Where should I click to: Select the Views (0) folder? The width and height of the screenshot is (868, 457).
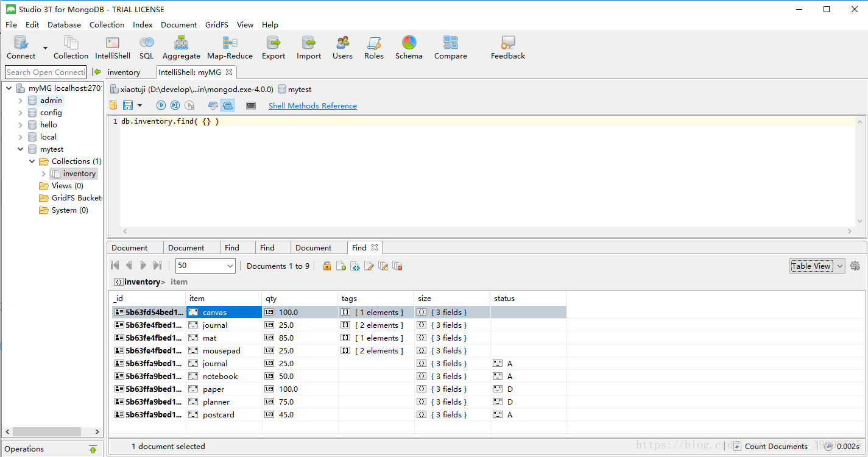67,186
